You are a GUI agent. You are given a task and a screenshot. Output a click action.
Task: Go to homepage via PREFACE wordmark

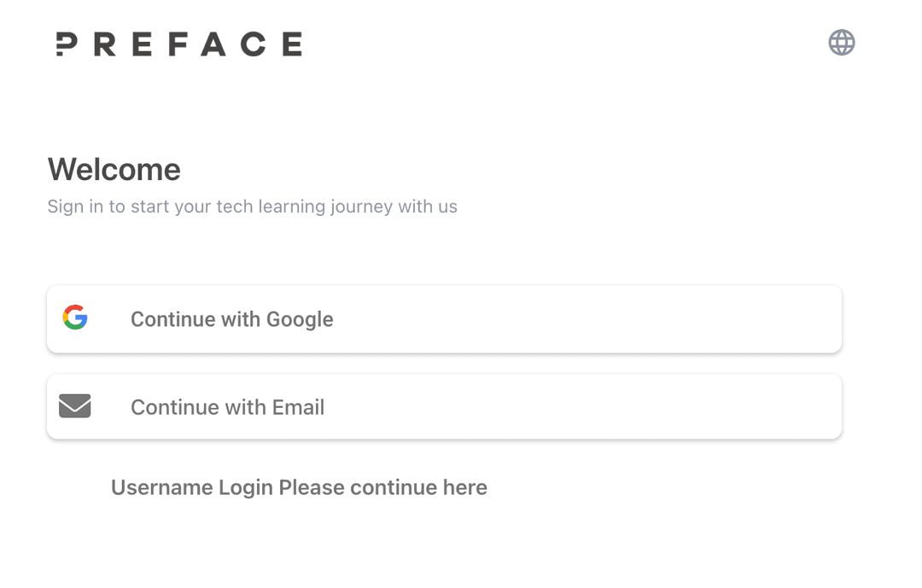178,44
